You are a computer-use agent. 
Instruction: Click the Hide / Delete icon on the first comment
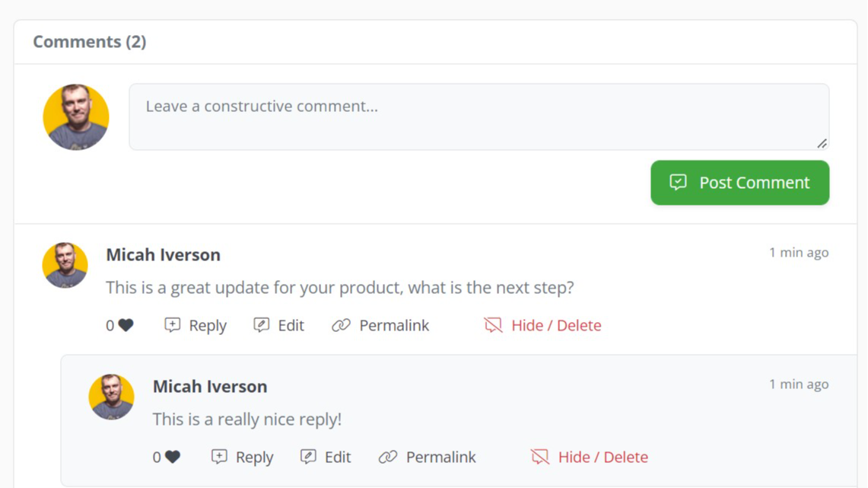pyautogui.click(x=493, y=326)
